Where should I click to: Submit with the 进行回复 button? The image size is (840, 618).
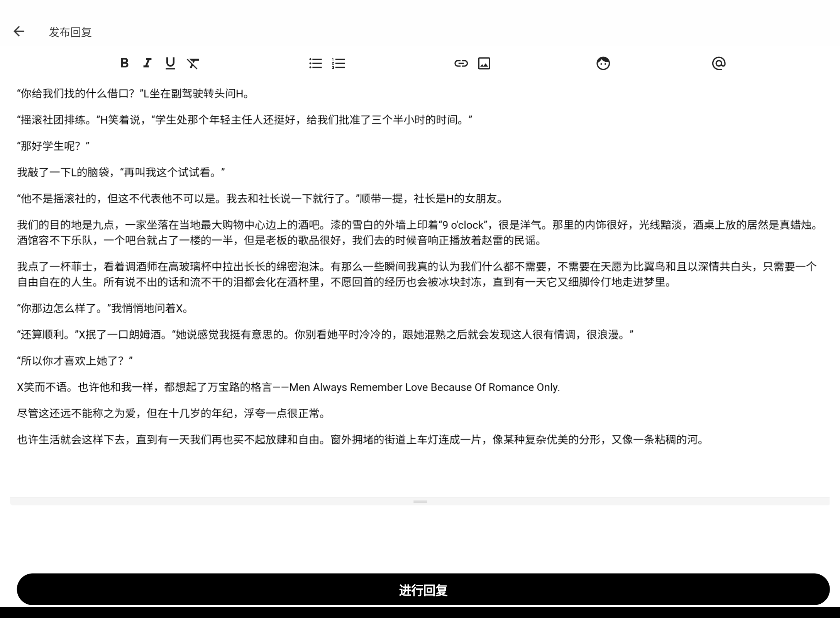tap(423, 589)
